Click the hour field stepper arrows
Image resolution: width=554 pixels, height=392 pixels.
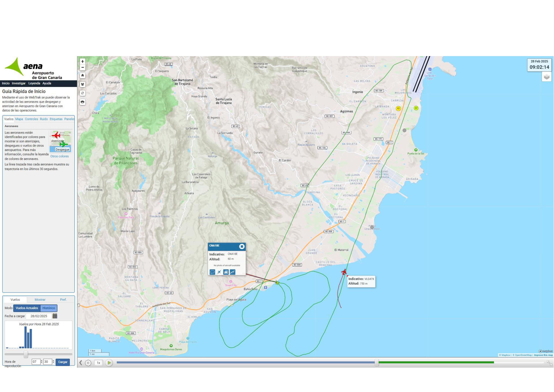(42, 362)
